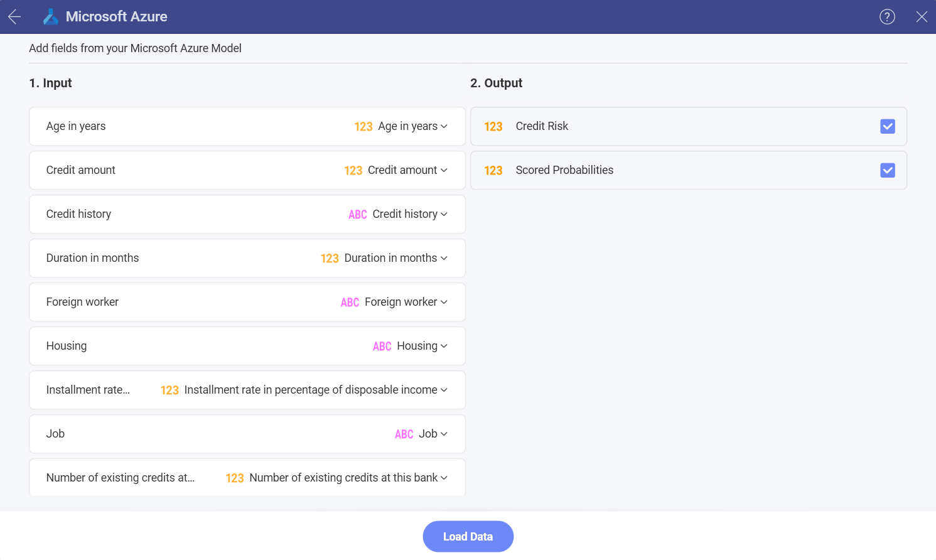The image size is (936, 560).
Task: Click the 123 type icon for Duration in months
Action: coord(330,259)
